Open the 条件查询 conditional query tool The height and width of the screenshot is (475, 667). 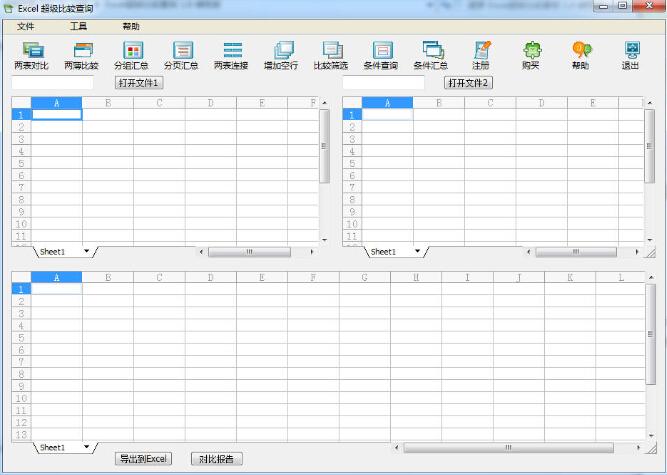(x=381, y=55)
